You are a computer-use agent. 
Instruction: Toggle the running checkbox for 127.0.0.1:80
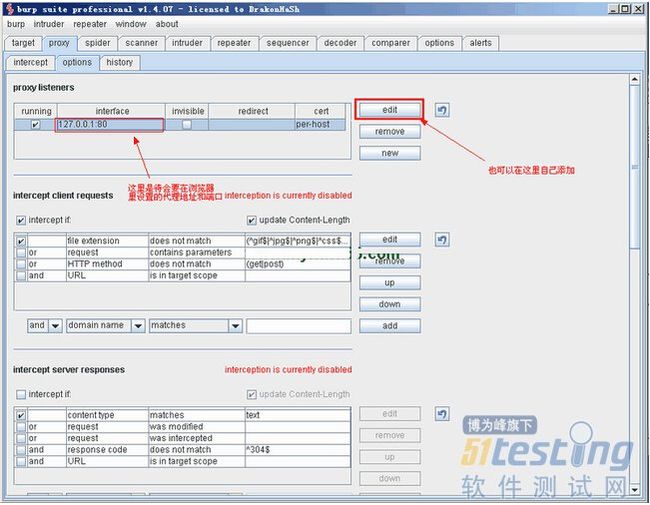tap(36, 124)
